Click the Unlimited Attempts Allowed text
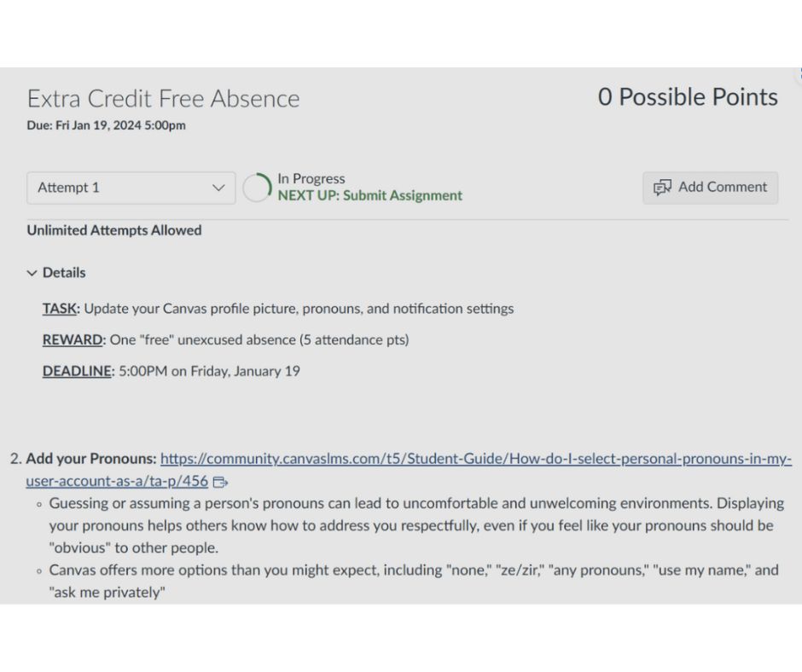 point(114,230)
